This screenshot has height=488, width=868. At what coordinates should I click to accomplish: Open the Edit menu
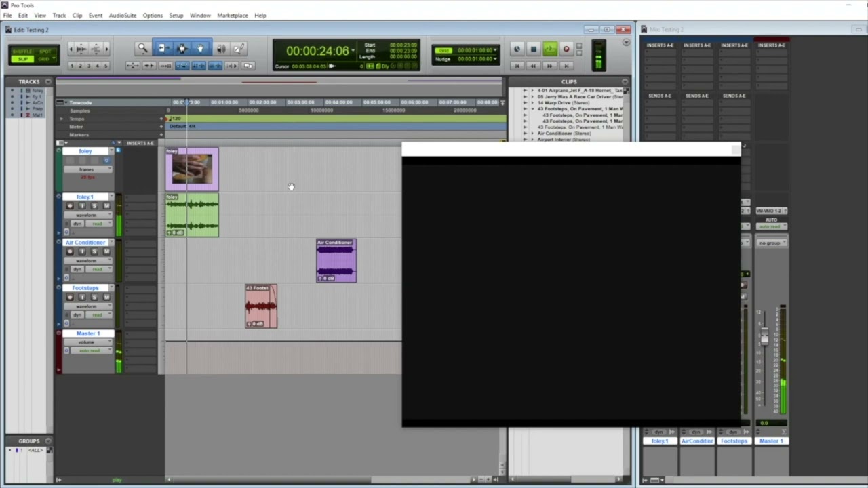(x=23, y=15)
